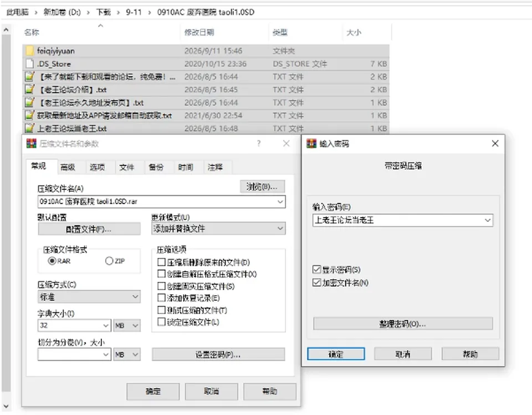Expand archive name 0910AC dropdown arrow

[x=280, y=201]
